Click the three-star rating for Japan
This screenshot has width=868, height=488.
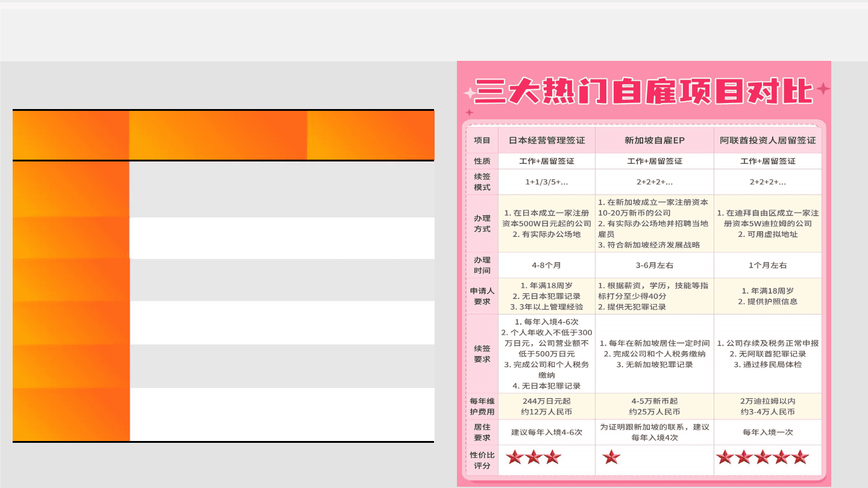pos(533,457)
